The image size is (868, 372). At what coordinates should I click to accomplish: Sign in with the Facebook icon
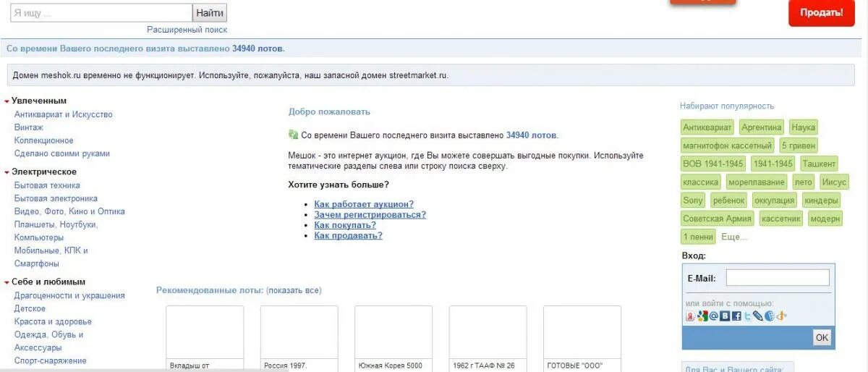736,316
